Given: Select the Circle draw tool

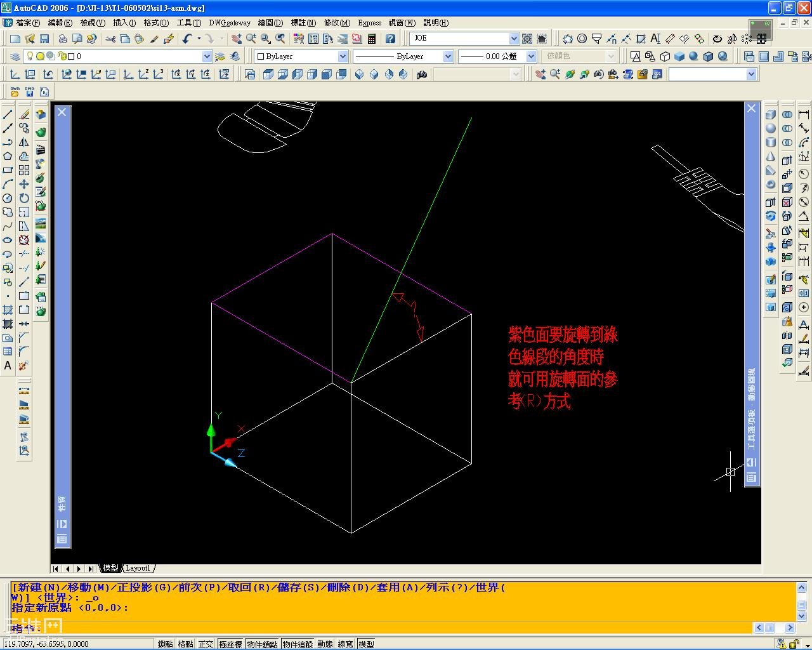Looking at the screenshot, I should pyautogui.click(x=8, y=198).
